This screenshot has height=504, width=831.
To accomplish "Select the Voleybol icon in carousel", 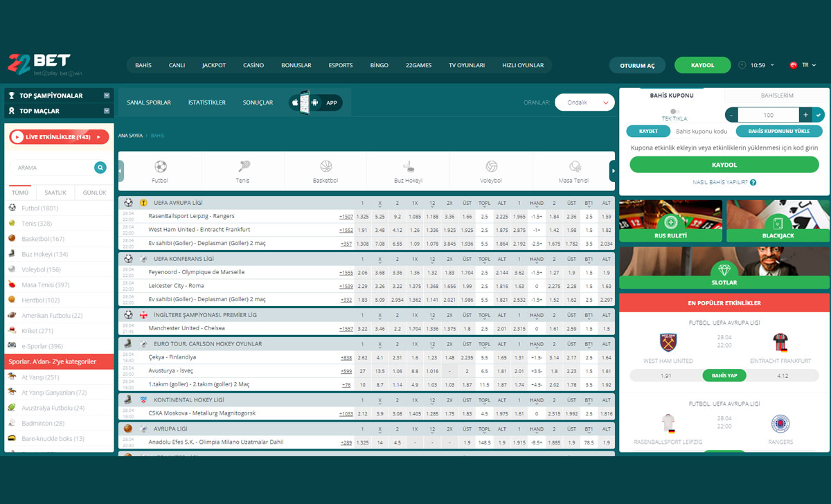I will click(x=491, y=166).
